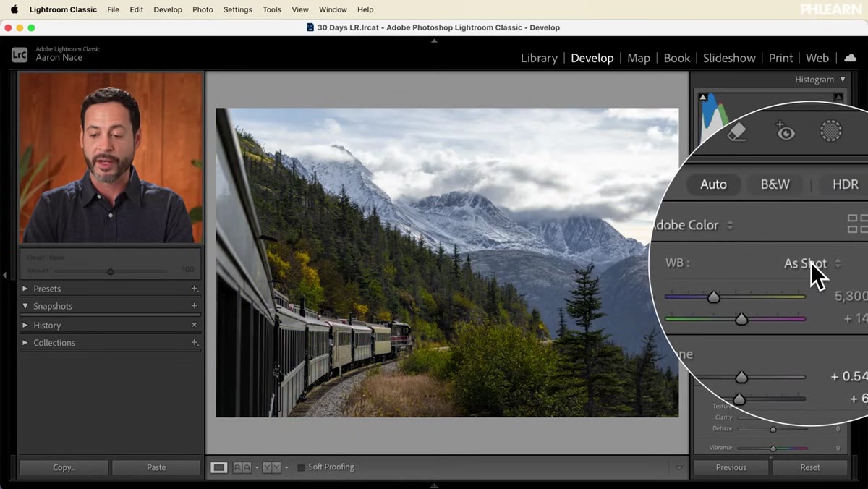
Task: Click the Dehaze slider
Action: pos(773,429)
